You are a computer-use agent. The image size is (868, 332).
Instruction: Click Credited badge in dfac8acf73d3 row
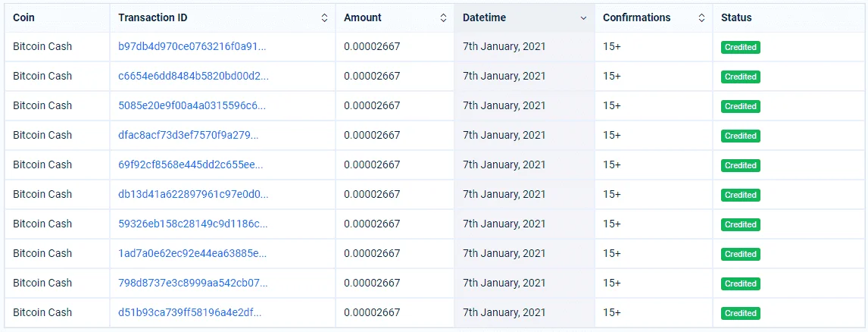[x=741, y=136]
